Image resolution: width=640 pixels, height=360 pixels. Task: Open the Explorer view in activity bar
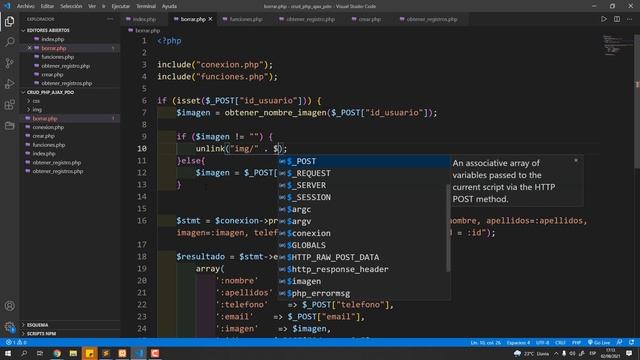pyautogui.click(x=9, y=21)
